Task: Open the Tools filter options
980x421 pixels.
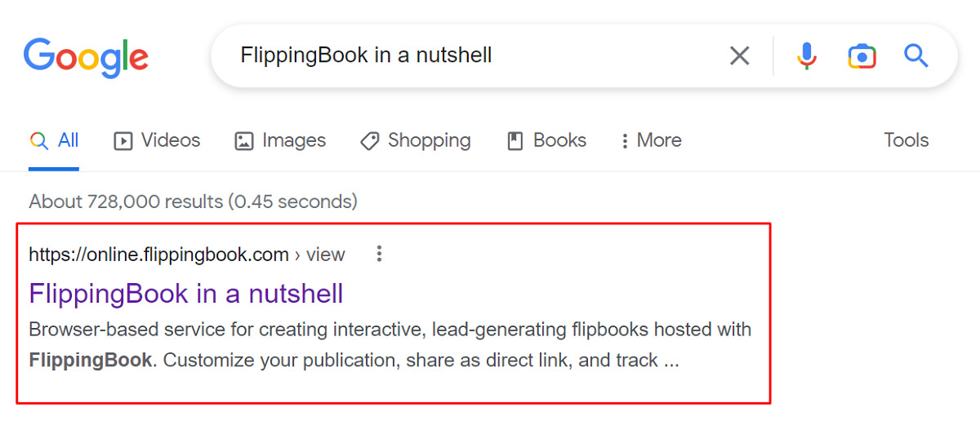Action: [x=906, y=140]
